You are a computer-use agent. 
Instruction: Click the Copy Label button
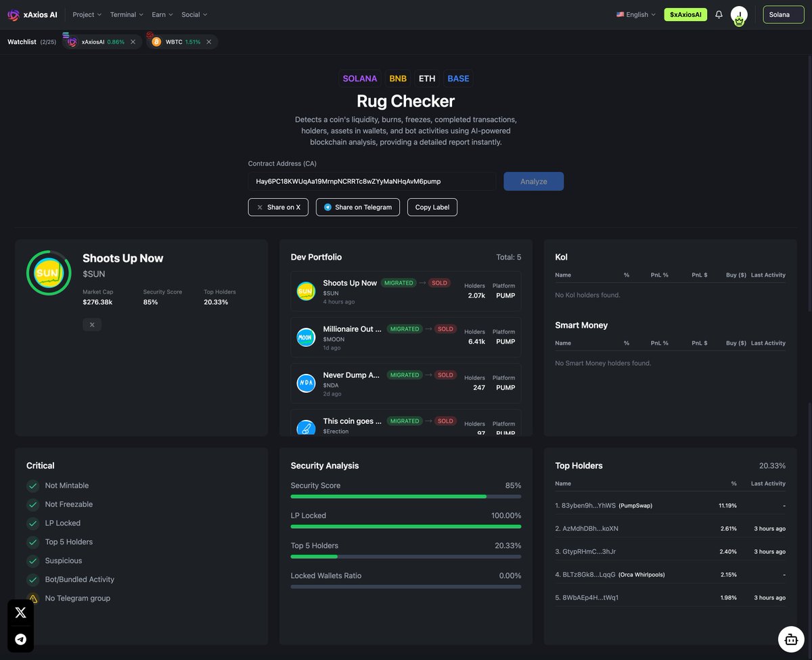[x=432, y=207]
